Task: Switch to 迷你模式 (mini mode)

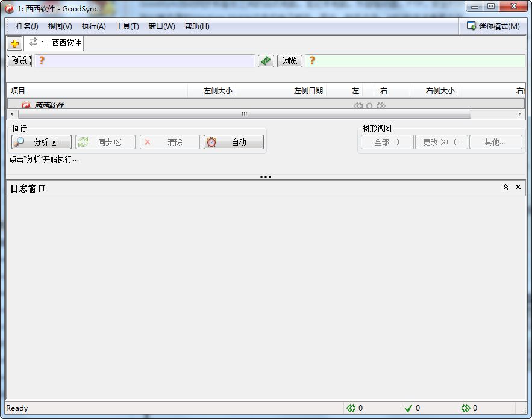Action: (492, 26)
